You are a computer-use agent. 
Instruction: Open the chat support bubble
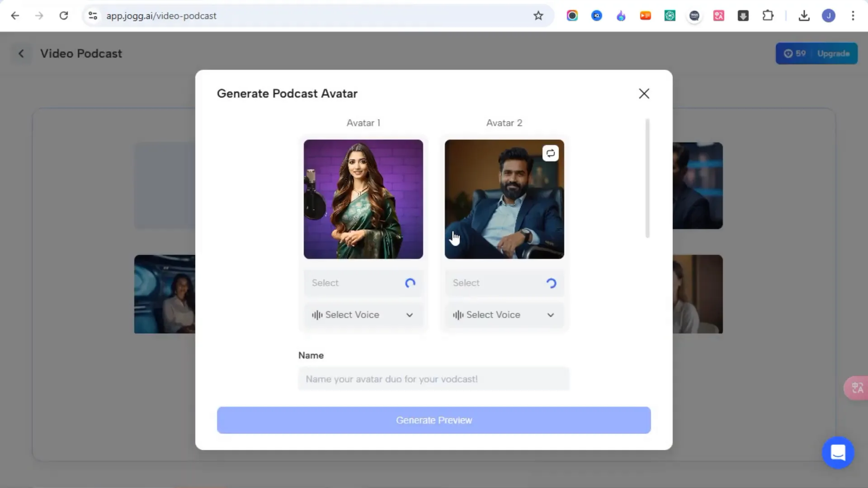pos(838,452)
